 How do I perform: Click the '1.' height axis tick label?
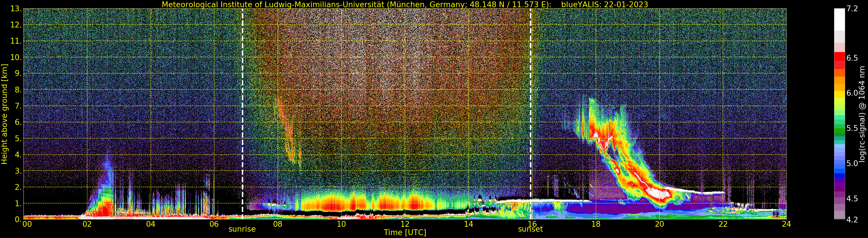[18, 203]
